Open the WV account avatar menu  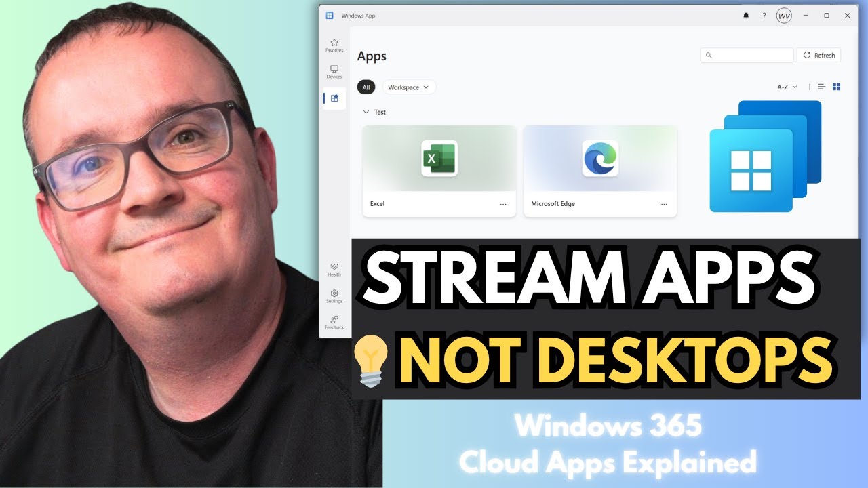pyautogui.click(x=784, y=16)
